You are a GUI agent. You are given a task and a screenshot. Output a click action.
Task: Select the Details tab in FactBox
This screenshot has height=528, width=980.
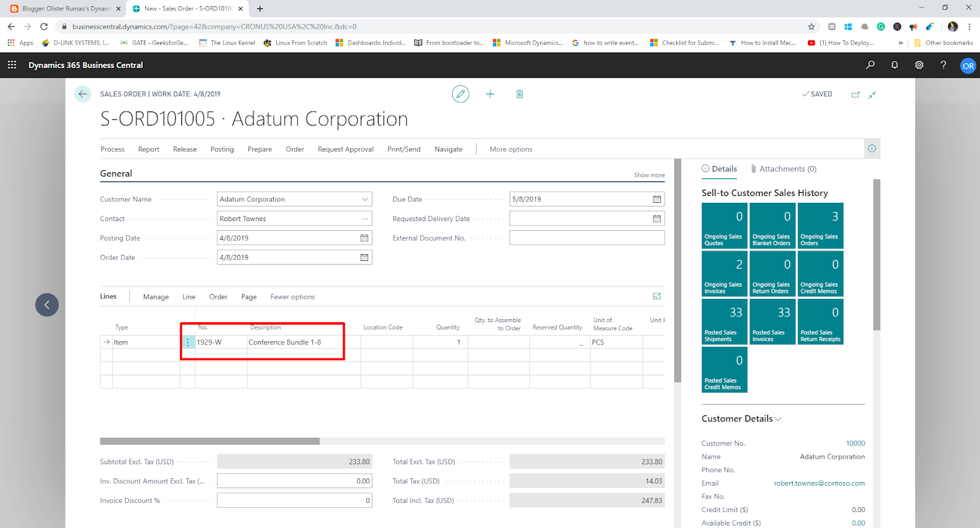pos(719,169)
